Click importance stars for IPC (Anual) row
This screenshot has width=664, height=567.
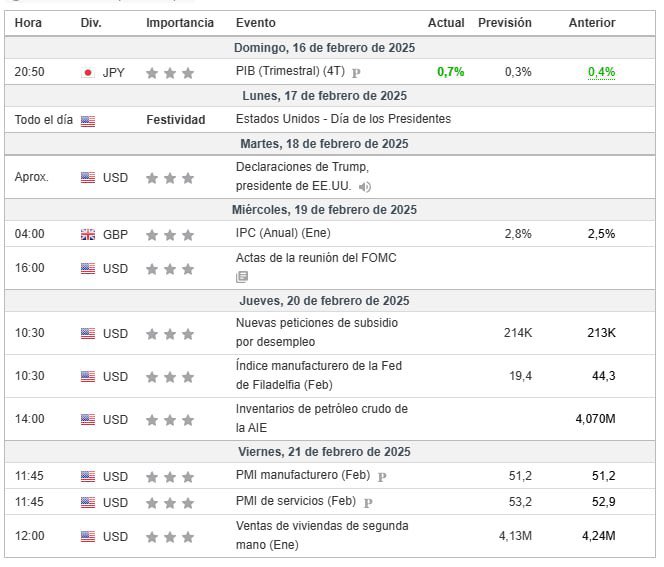pos(170,235)
